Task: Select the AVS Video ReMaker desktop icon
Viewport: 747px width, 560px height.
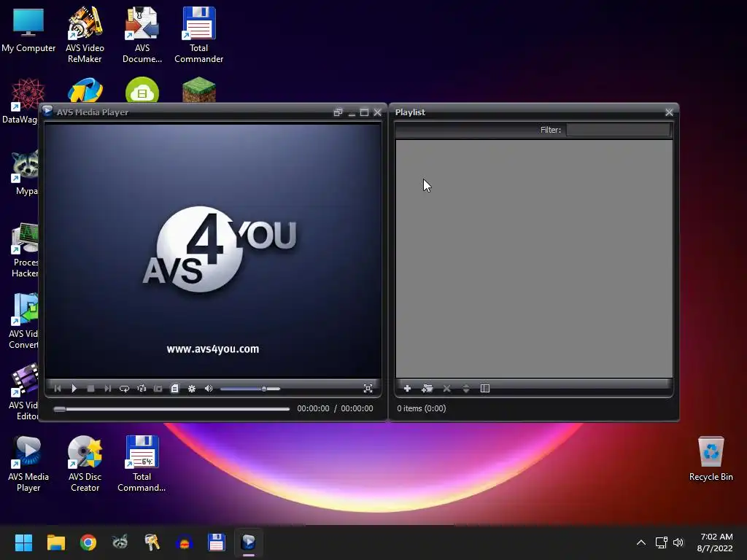Action: 85,35
